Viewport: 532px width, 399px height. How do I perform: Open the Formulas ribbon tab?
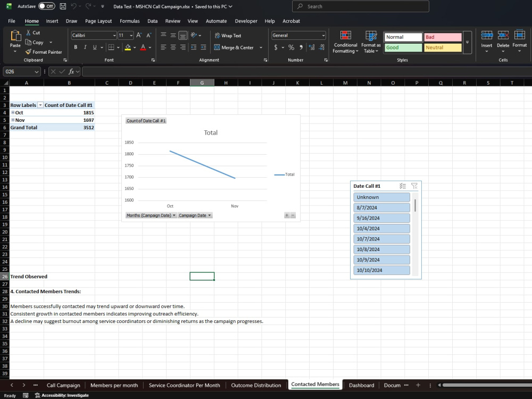130,21
